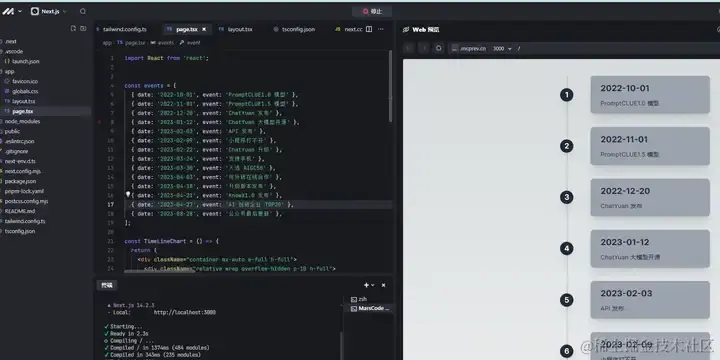
Task: Open the new terminal dropdown arrow
Action: (372, 285)
